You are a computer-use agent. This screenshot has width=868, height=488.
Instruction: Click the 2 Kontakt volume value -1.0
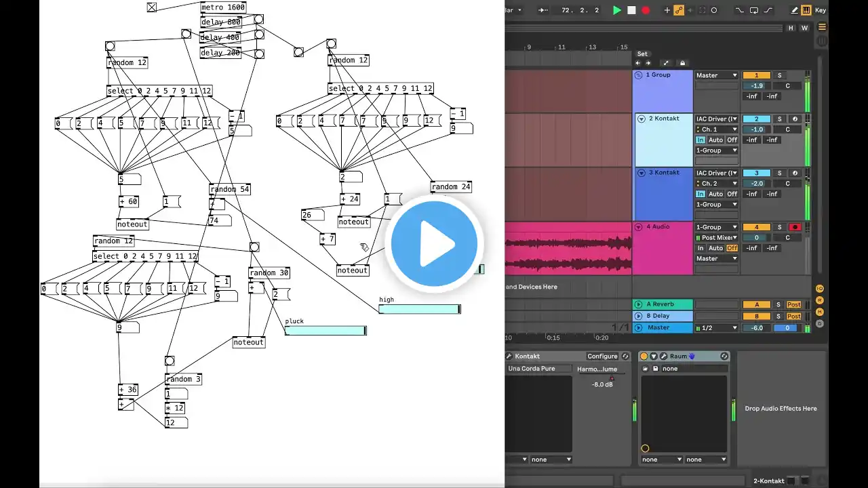757,129
